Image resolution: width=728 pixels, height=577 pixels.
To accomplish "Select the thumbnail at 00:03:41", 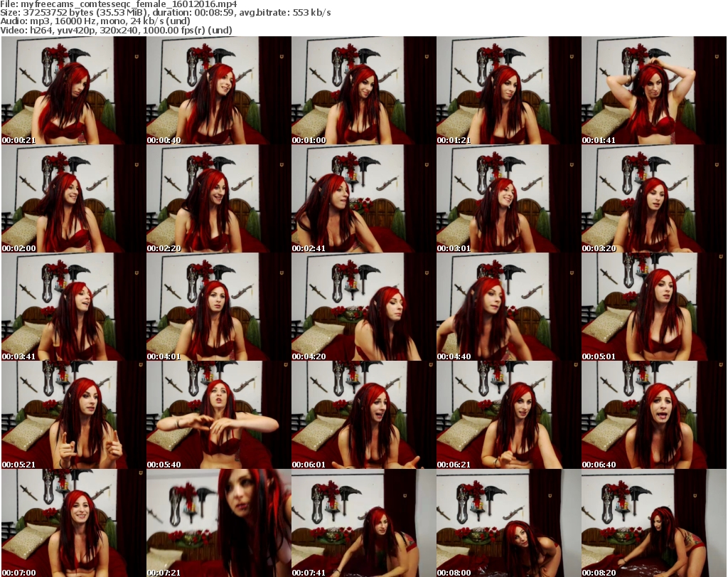I will tap(74, 307).
